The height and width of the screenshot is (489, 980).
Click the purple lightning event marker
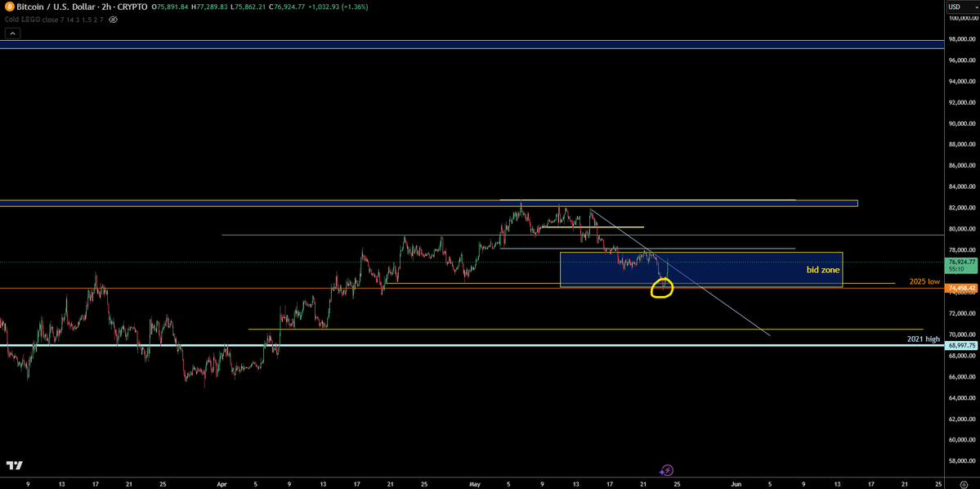click(667, 470)
